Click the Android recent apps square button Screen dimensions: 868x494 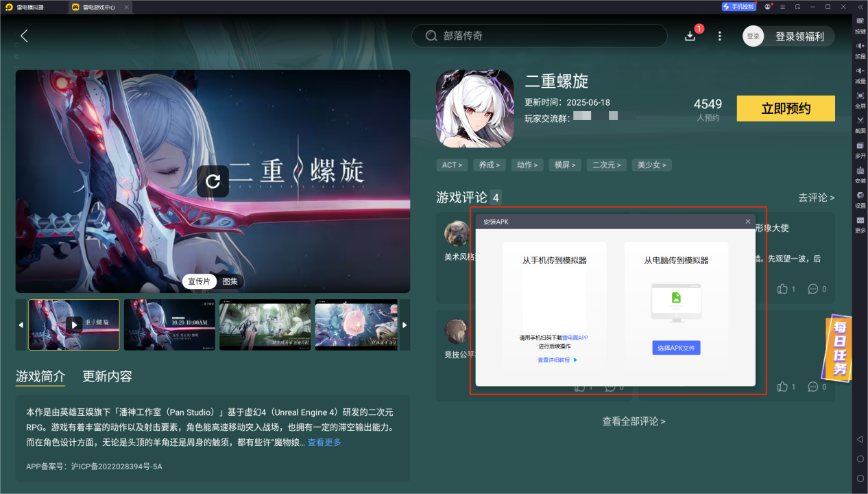coord(860,478)
